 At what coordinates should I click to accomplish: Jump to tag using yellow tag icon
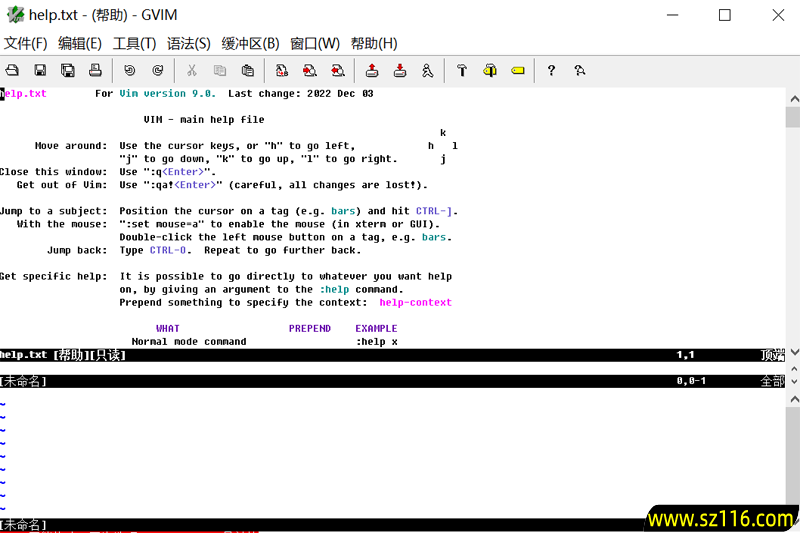tap(518, 70)
